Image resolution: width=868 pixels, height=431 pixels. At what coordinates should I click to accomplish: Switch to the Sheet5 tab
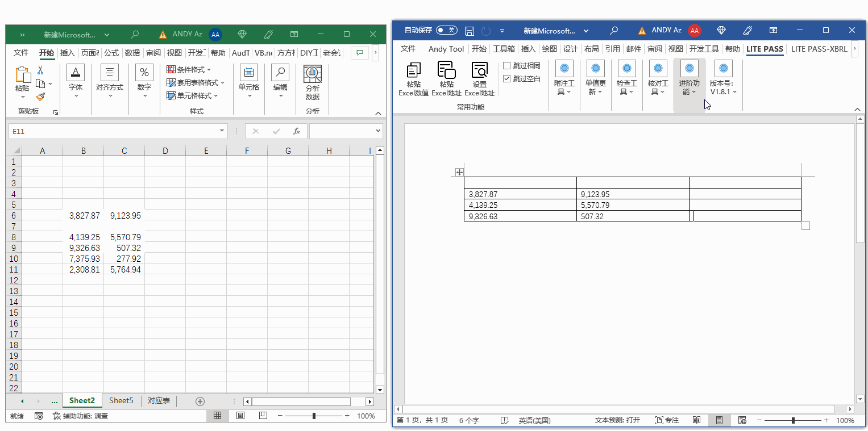[x=121, y=401]
